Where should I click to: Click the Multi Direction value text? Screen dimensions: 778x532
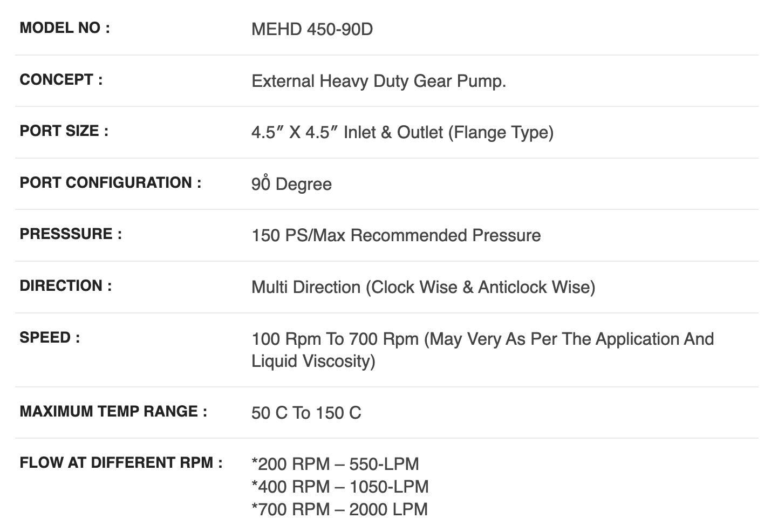click(x=424, y=287)
